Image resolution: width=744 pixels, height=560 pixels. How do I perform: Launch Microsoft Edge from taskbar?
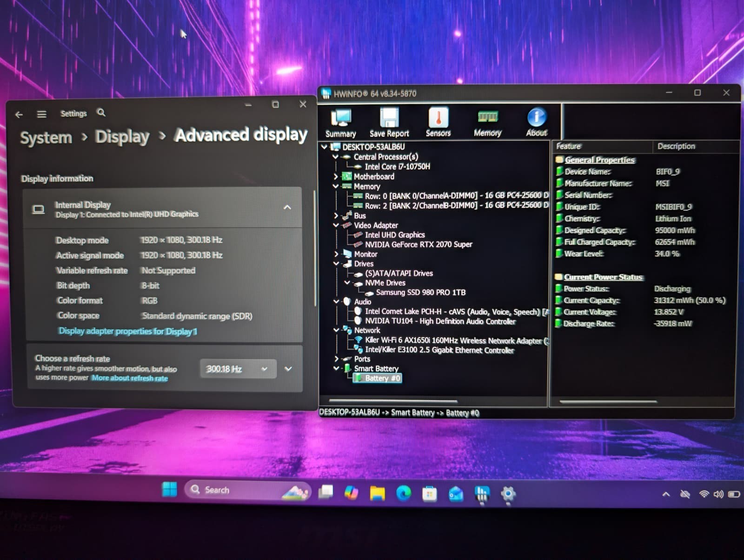coord(404,493)
